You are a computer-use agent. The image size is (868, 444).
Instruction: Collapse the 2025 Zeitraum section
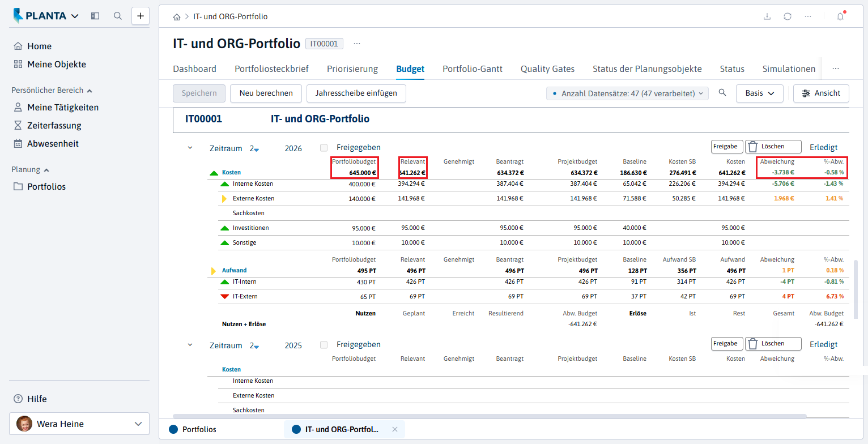pyautogui.click(x=190, y=345)
